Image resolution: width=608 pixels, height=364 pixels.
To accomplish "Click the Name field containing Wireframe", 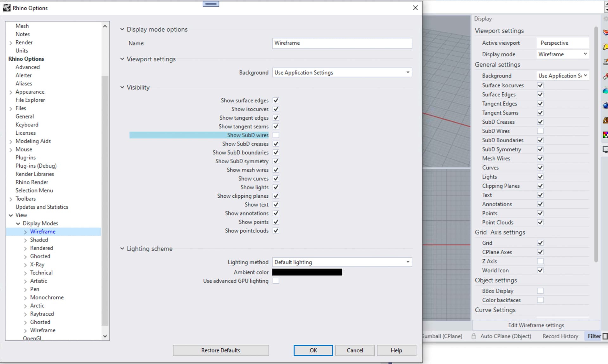I will (x=342, y=43).
